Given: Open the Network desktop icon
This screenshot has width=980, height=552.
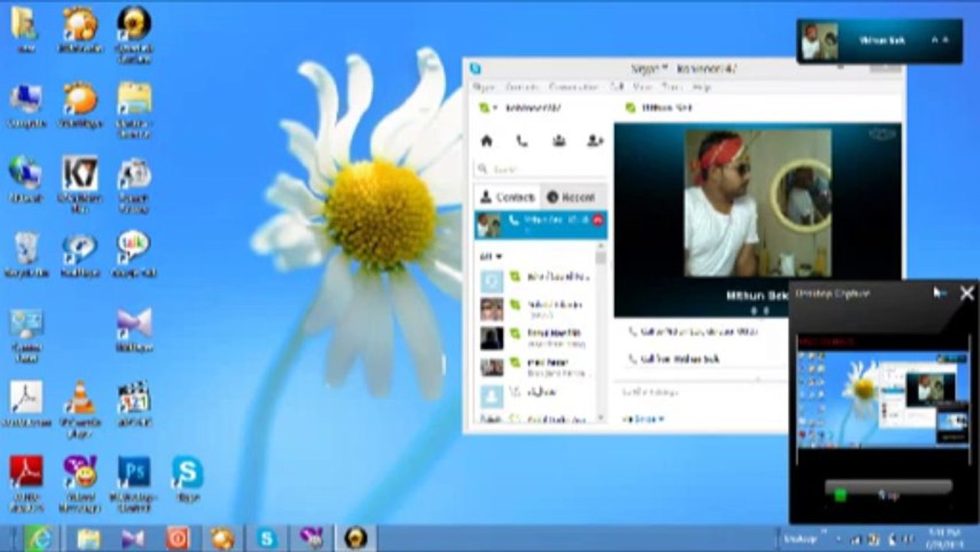Looking at the screenshot, I should pyautogui.click(x=25, y=179).
